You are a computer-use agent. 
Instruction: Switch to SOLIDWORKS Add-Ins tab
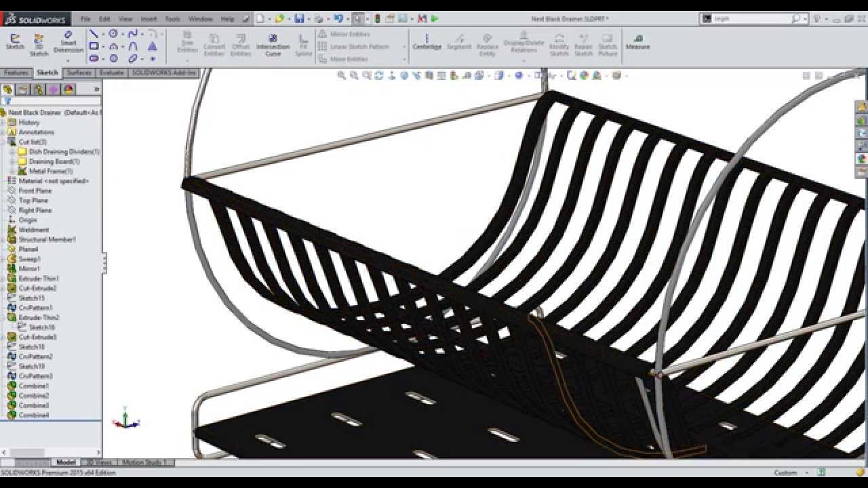(163, 73)
